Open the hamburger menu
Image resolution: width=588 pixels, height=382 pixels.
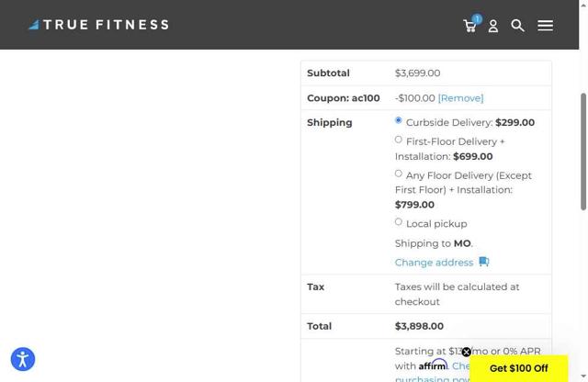[x=545, y=26]
